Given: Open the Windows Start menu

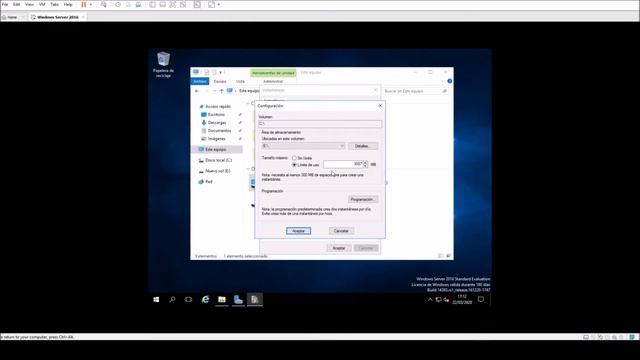Looking at the screenshot, I should tap(156, 300).
